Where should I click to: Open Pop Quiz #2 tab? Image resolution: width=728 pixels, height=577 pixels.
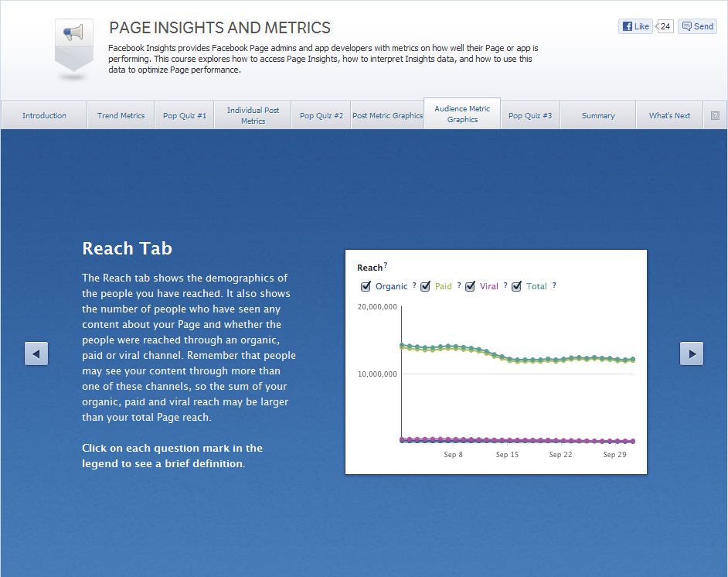coord(321,116)
